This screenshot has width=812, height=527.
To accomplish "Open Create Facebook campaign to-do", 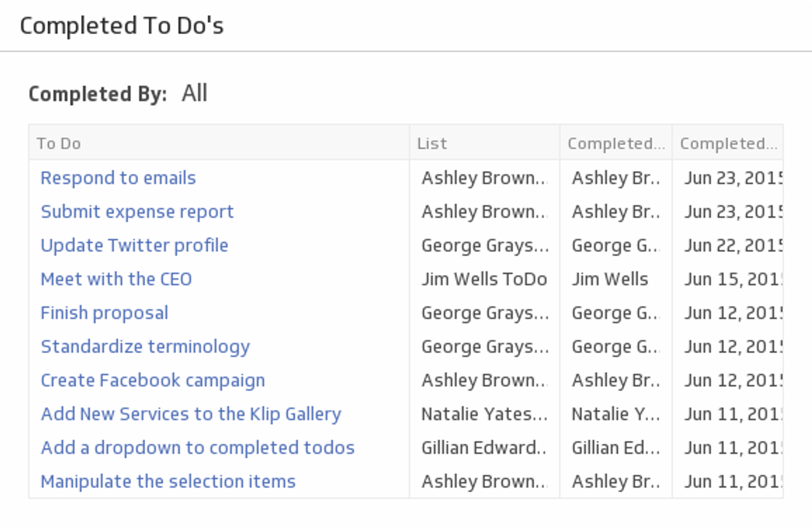I will (153, 380).
